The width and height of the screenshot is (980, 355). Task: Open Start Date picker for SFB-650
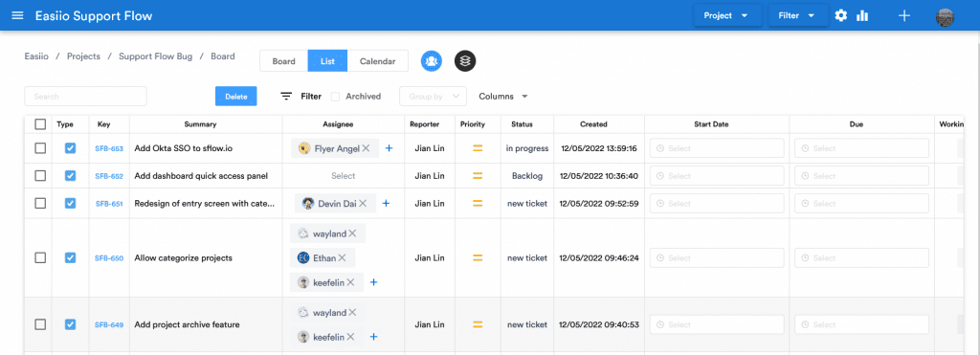click(x=717, y=257)
